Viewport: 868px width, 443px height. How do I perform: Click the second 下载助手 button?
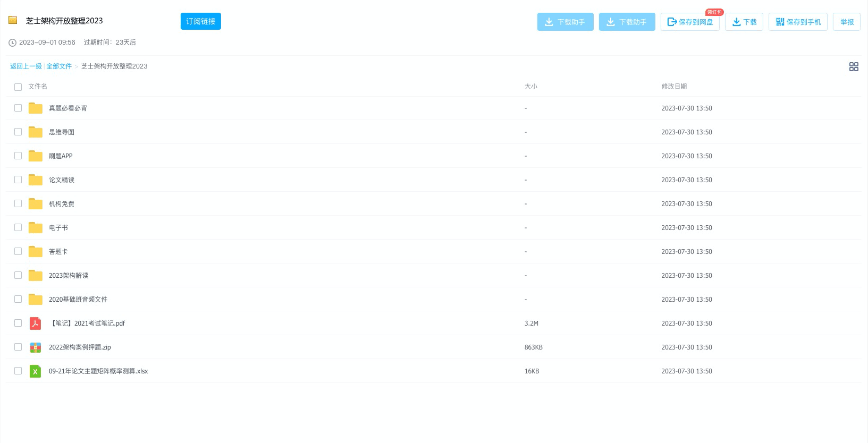click(627, 22)
